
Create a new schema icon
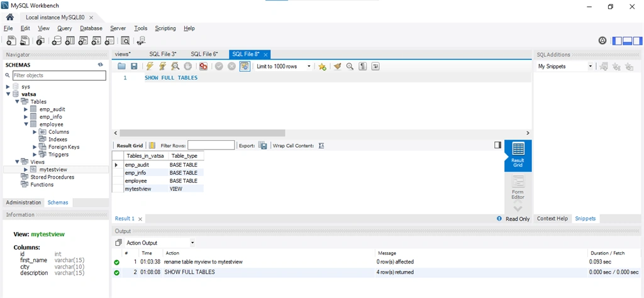tap(57, 40)
